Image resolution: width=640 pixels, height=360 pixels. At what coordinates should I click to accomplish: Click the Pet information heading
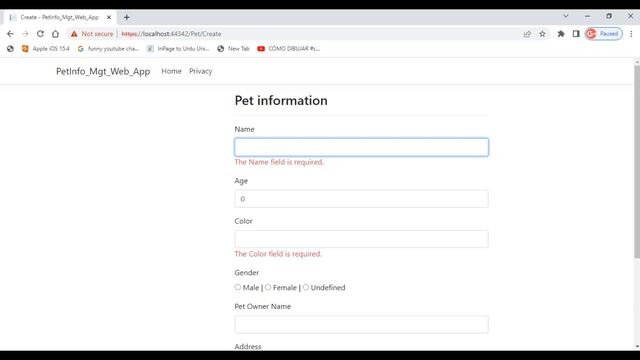(281, 100)
